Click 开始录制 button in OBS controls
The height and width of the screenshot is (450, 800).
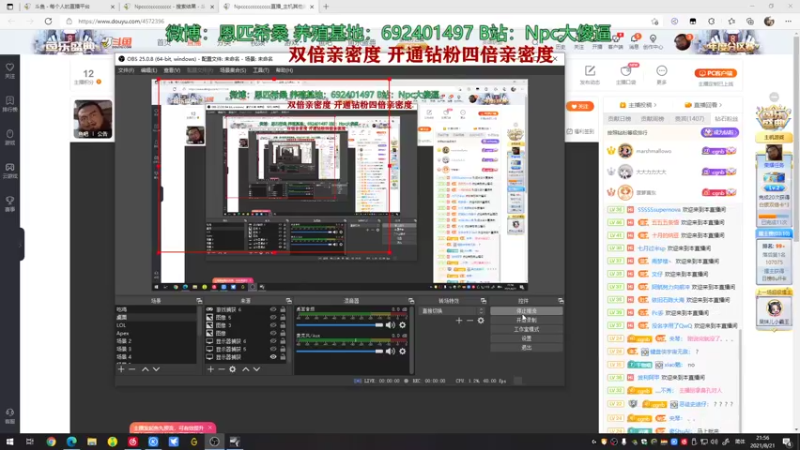(527, 320)
